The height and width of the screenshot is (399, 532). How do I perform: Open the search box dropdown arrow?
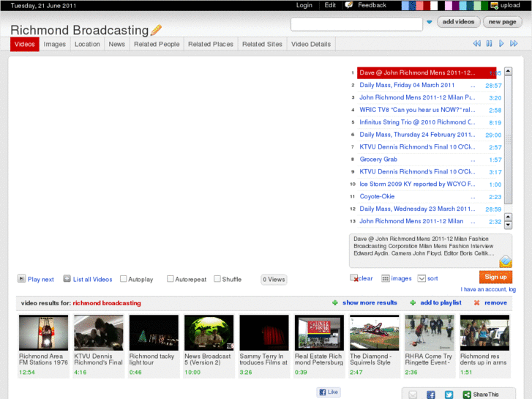(430, 22)
